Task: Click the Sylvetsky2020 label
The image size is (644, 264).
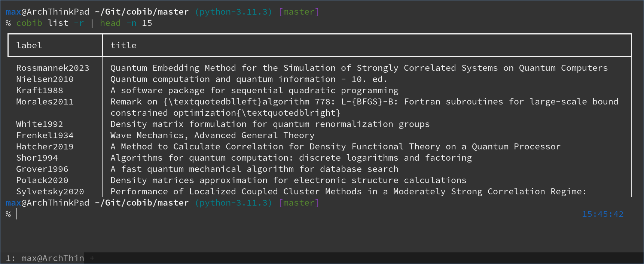Action: 50,191
